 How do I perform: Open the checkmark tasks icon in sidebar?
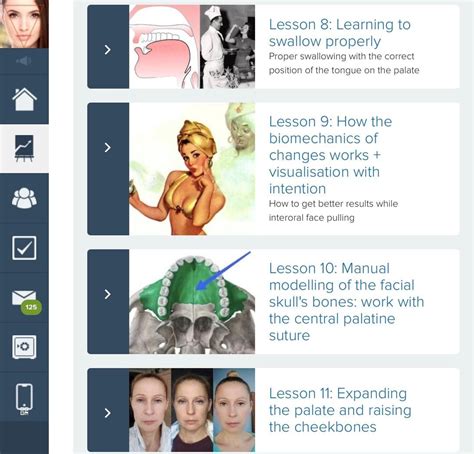[24, 248]
